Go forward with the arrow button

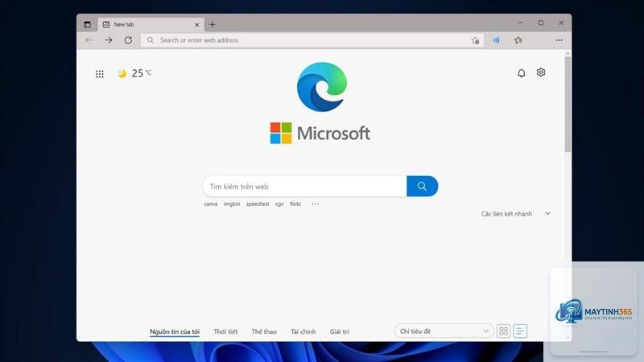(109, 40)
